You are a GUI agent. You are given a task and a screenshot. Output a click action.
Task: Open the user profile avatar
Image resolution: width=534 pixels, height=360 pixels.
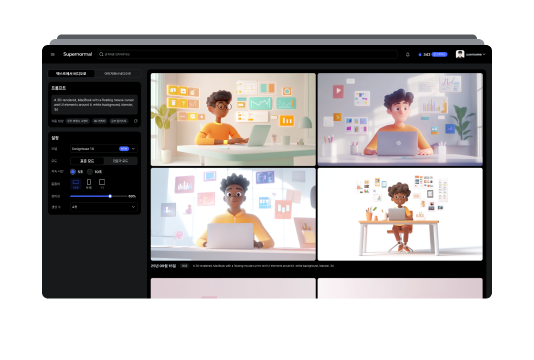pos(460,54)
